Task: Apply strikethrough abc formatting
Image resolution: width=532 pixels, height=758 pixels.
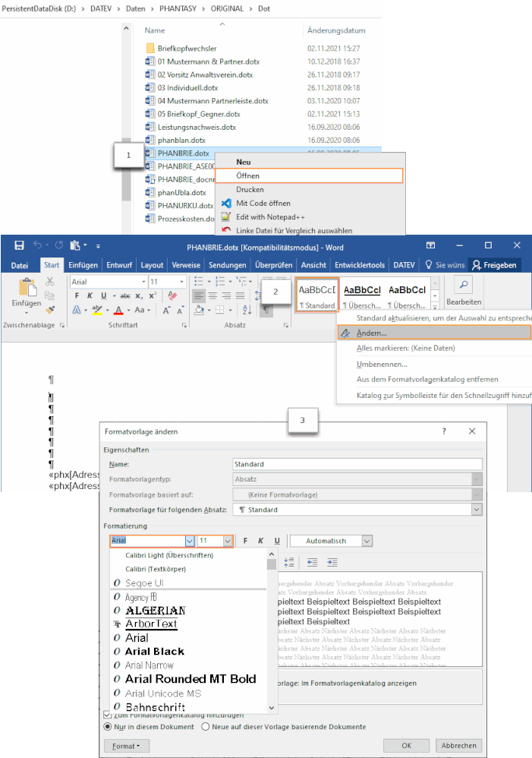Action: 125,296
